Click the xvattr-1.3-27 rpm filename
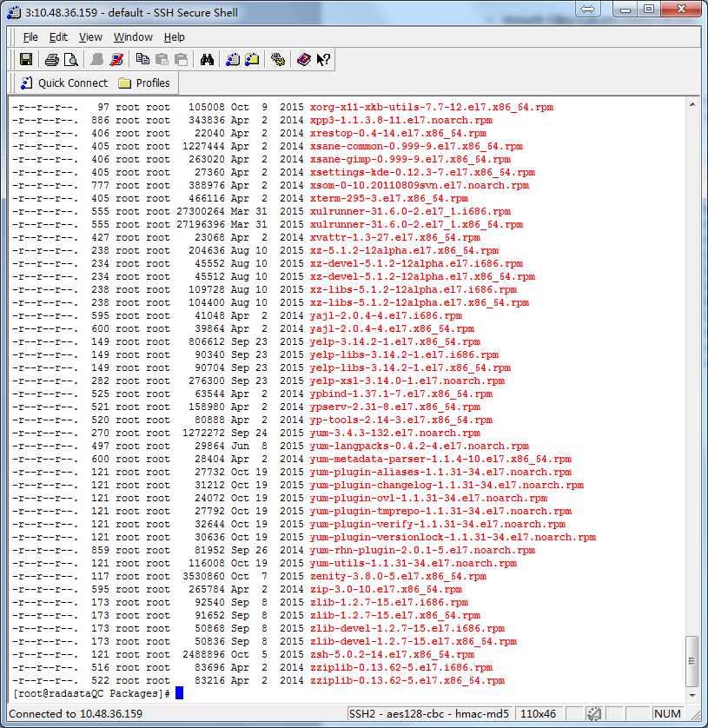 (395, 237)
